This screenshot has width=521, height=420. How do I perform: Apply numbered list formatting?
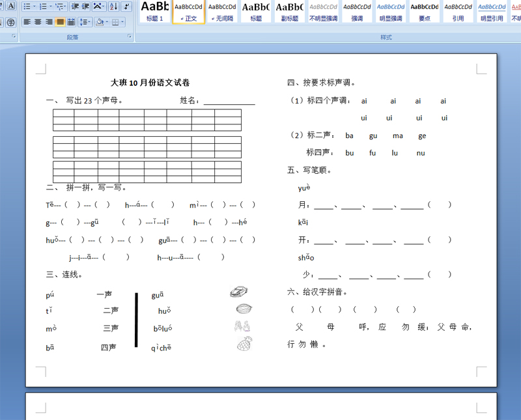click(43, 7)
